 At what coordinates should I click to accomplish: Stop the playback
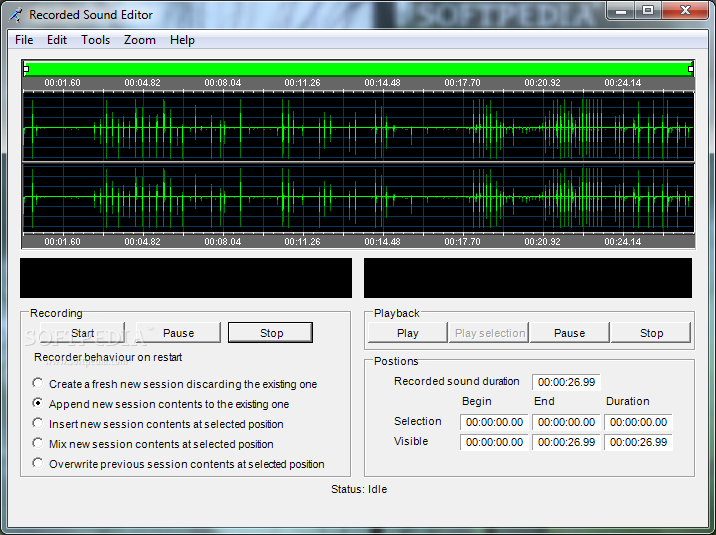pyautogui.click(x=651, y=333)
